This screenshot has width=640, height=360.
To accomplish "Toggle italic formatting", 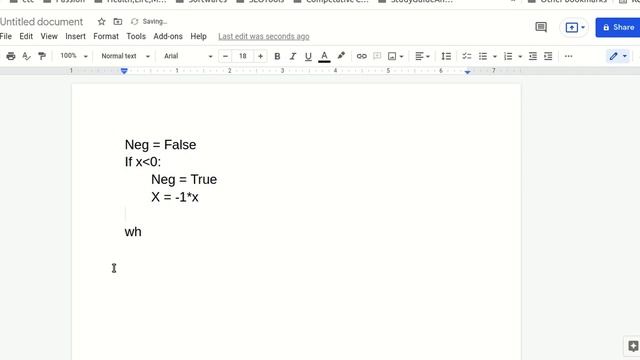I will (293, 56).
